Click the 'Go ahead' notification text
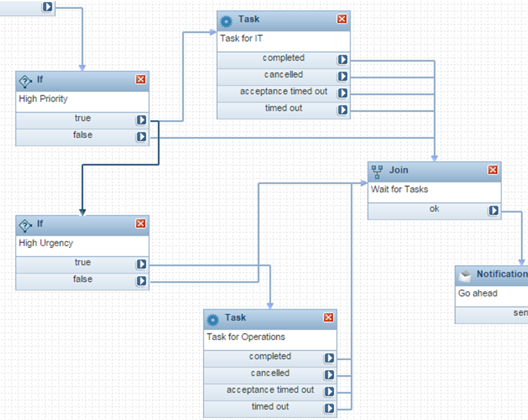 coord(477,293)
